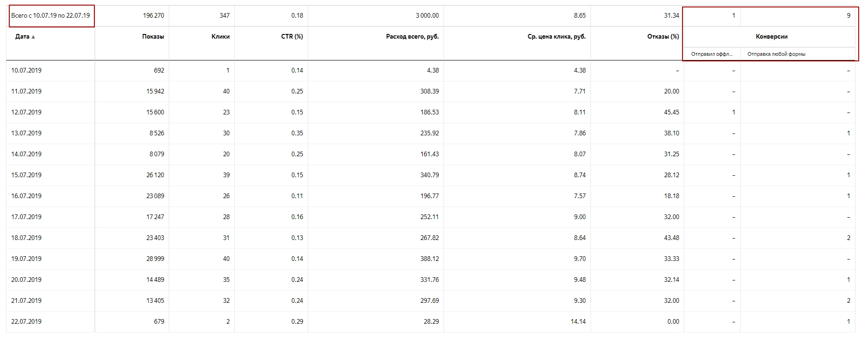Viewport: 868px width, 340px height.
Task: Click the Конверсии group header
Action: (x=772, y=36)
